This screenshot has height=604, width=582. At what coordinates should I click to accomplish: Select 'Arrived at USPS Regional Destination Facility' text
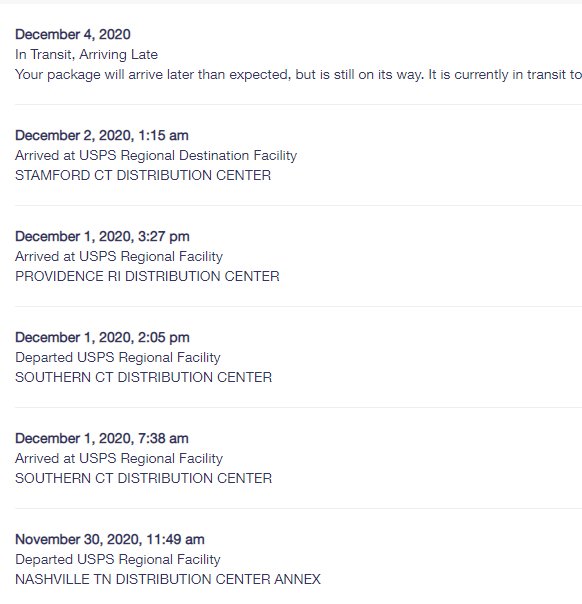pos(156,156)
